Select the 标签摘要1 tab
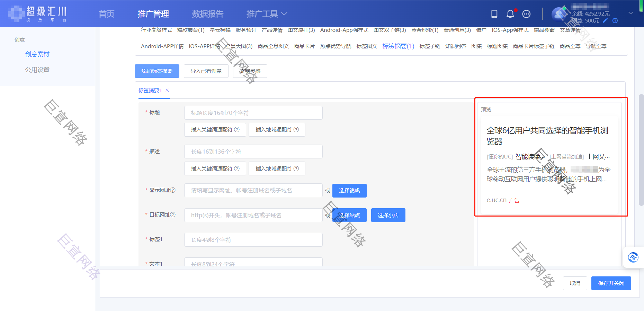Screen dimensions: 644x311 pyautogui.click(x=150, y=90)
